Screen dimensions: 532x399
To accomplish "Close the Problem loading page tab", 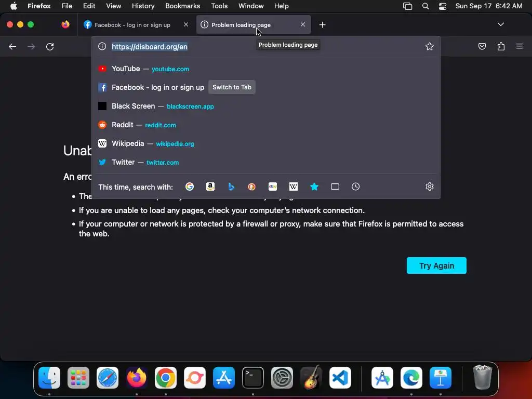I will pyautogui.click(x=303, y=24).
